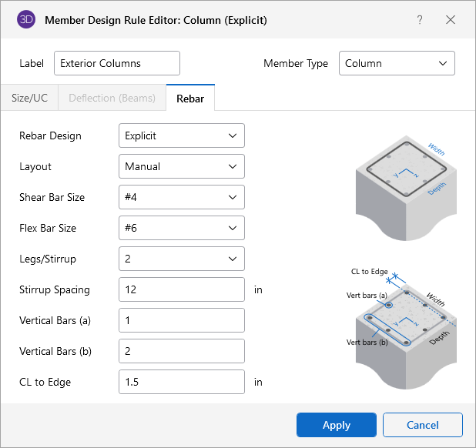Click the Stirrup Spacing input field
This screenshot has height=448, width=476.
[182, 289]
